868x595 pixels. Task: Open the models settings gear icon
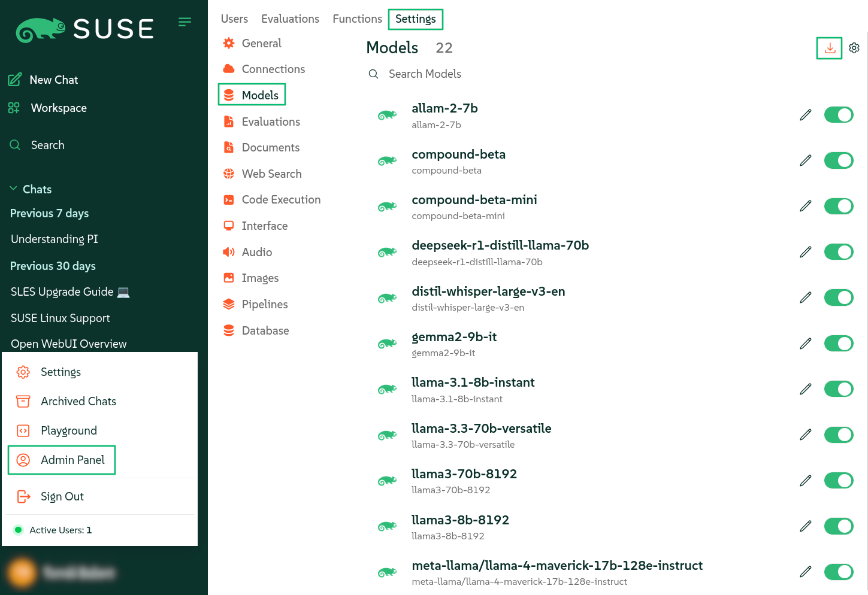pos(854,48)
